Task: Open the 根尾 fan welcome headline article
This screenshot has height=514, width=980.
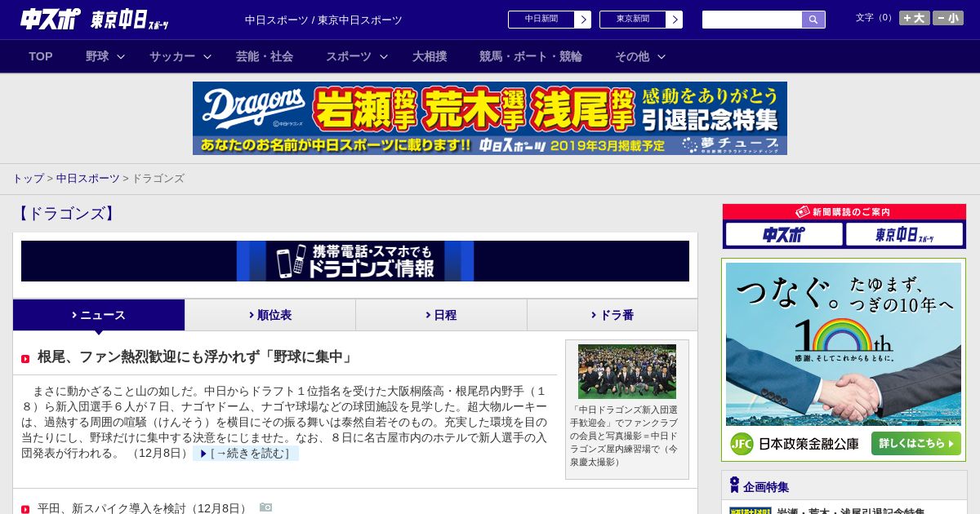Action: [x=196, y=357]
